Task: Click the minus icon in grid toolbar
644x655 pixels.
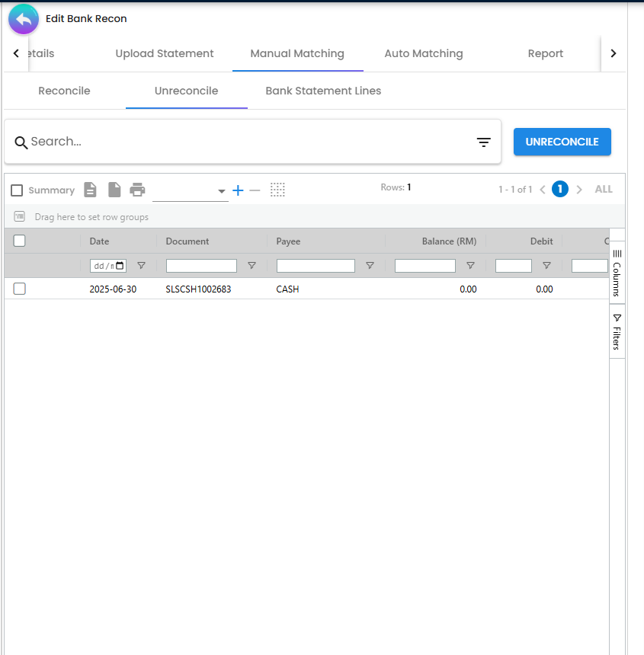Action: (x=255, y=190)
